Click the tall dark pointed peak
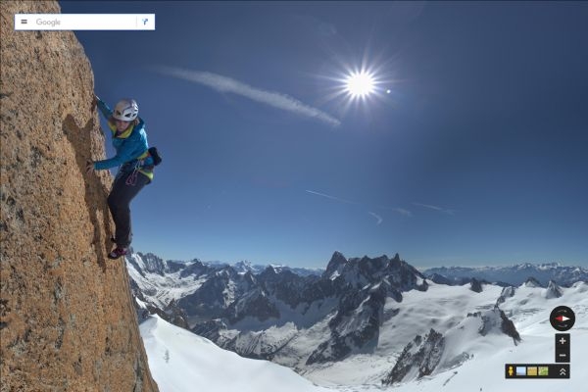This screenshot has width=588, height=392. point(335,263)
